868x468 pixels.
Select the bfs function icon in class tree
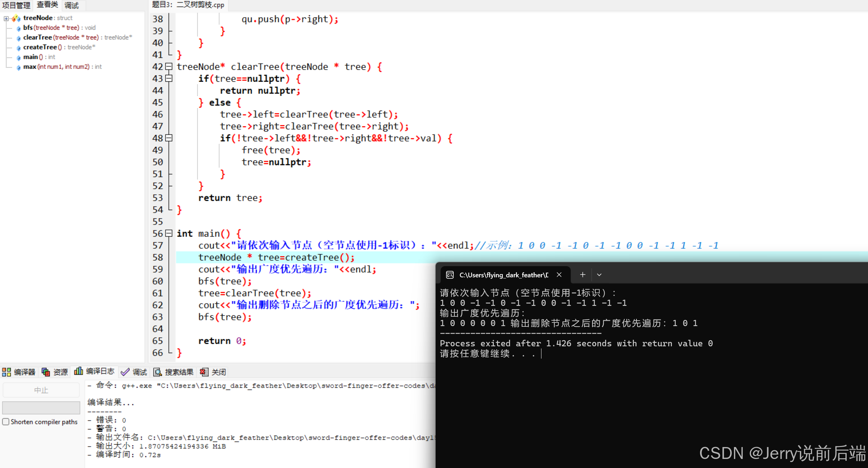coord(19,28)
